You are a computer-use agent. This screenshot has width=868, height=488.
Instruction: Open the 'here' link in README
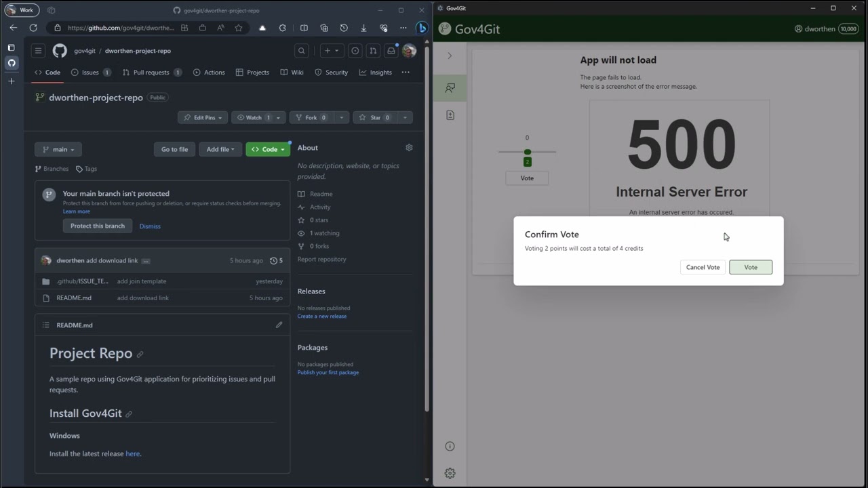[x=132, y=454]
